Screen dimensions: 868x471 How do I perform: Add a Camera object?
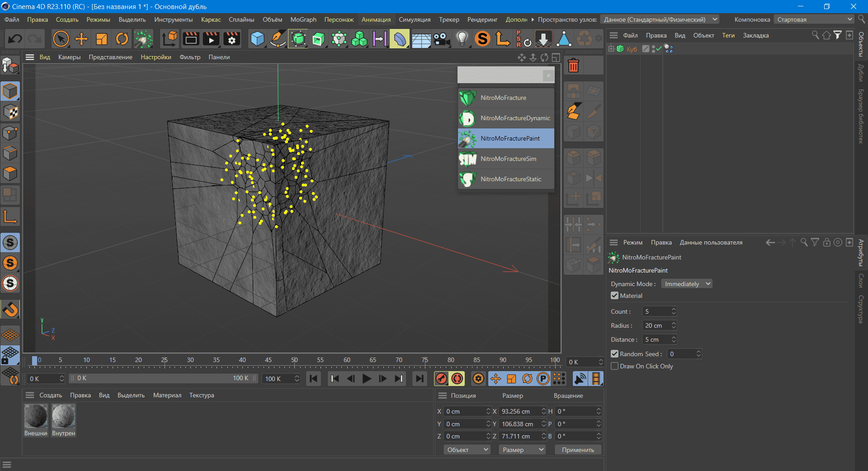pos(442,39)
